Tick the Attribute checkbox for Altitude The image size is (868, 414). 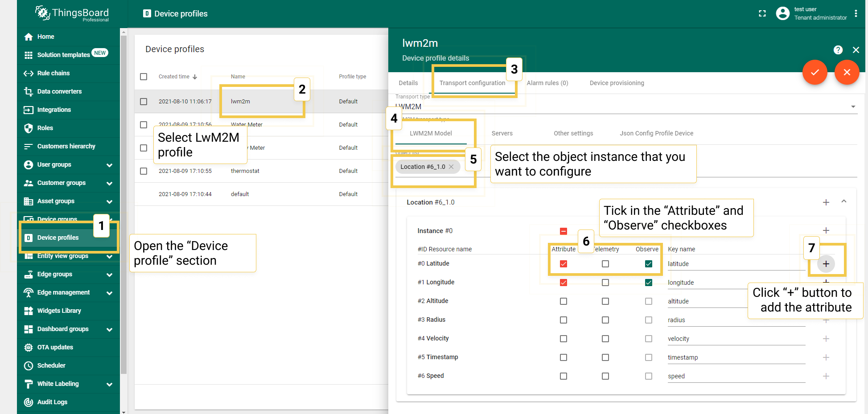564,301
